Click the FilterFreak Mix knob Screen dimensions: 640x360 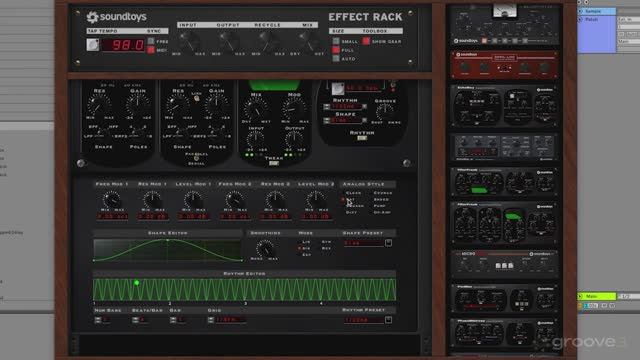coord(256,109)
